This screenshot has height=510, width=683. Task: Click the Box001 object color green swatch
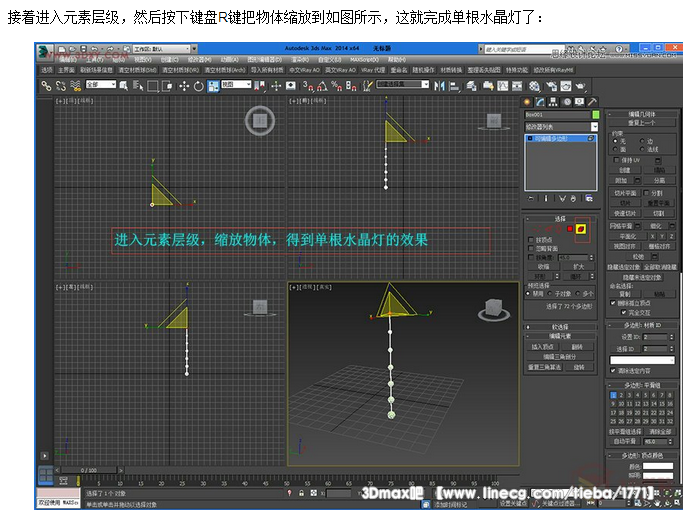595,115
